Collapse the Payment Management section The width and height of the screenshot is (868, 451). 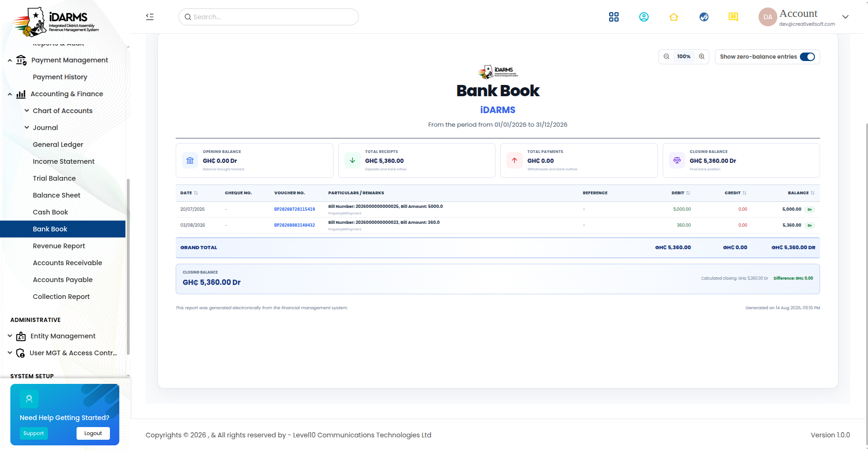click(10, 60)
